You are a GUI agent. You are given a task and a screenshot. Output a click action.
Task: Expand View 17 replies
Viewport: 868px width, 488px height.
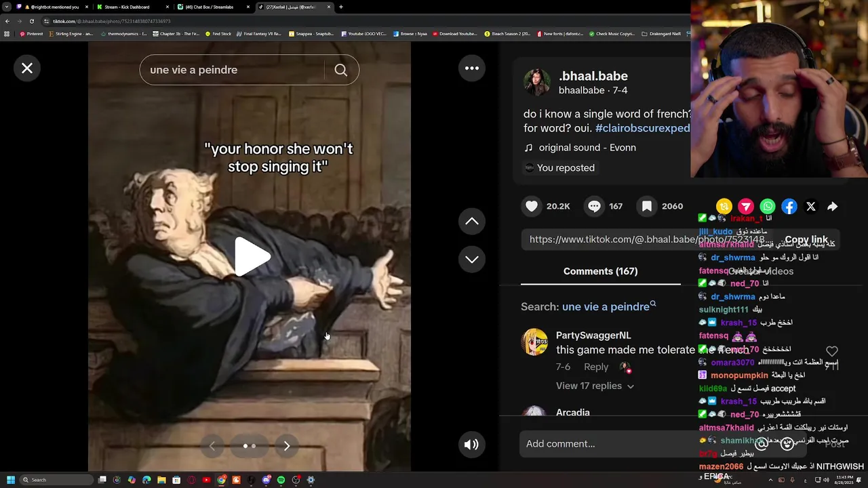point(595,386)
